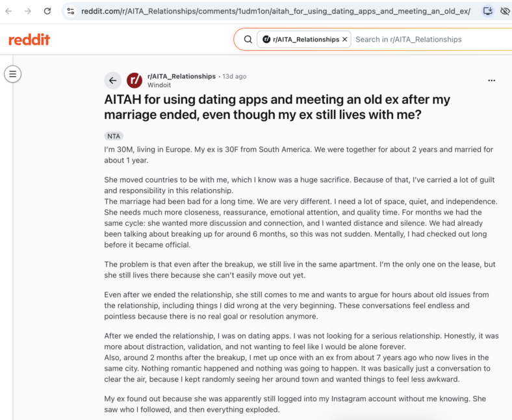Go back using the browser back arrow
The height and width of the screenshot is (420, 512).
(x=9, y=11)
